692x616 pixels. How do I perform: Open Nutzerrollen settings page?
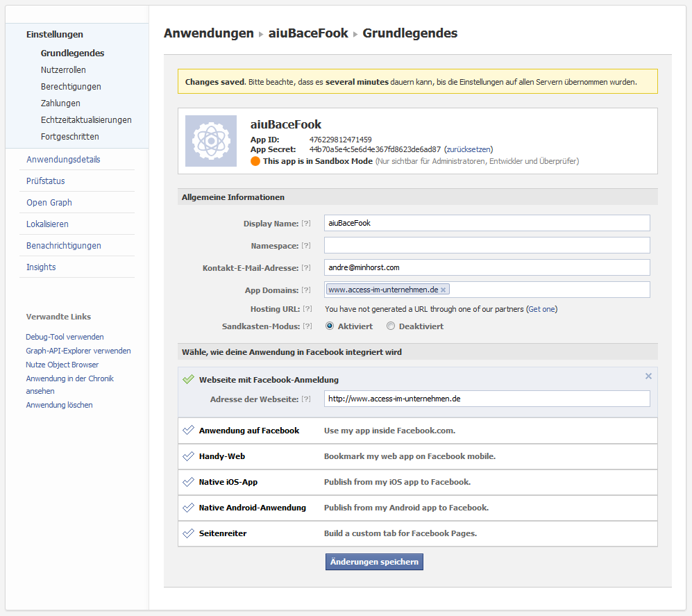click(x=63, y=69)
